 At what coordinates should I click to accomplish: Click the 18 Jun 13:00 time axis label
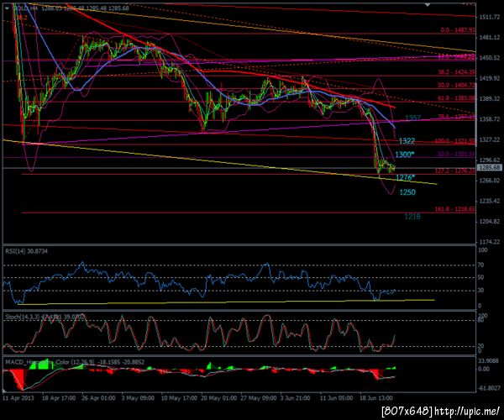tap(375, 398)
